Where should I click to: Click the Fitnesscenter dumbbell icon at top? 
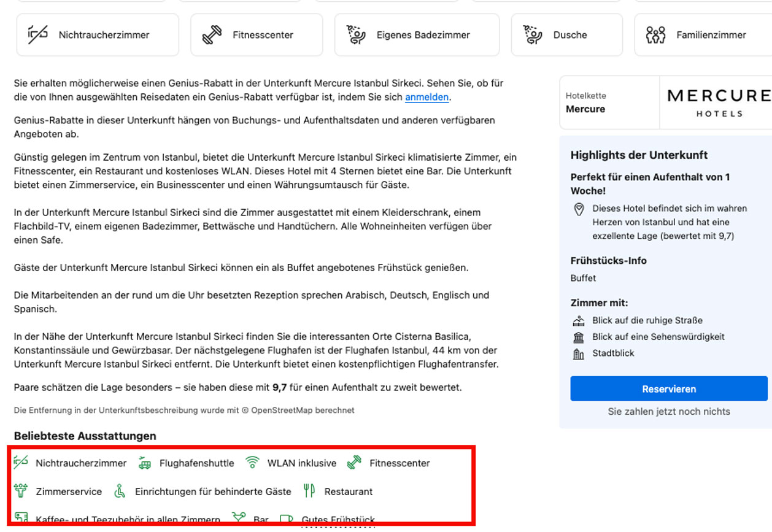click(x=212, y=35)
